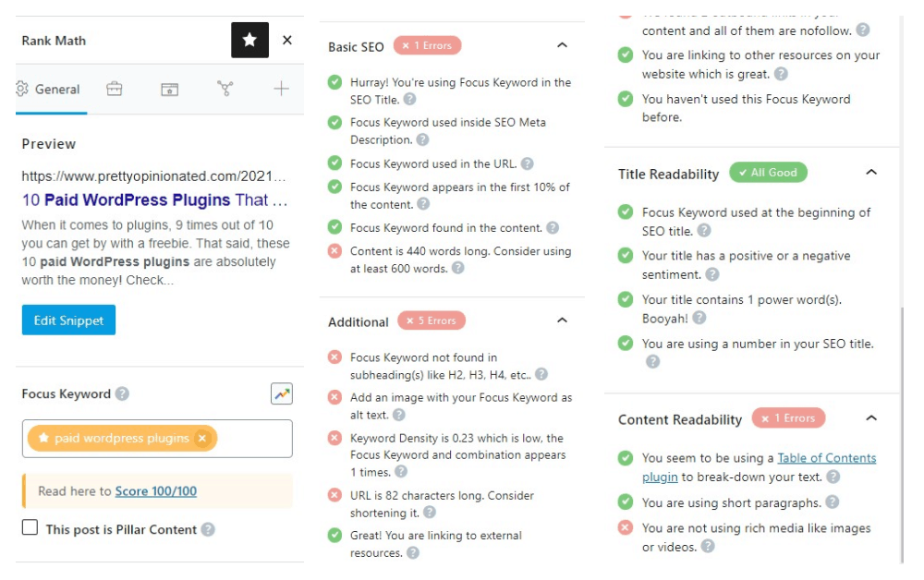Remove the 'paid wordpress plugins' keyword tag
Viewport: 924px width, 580px height.
point(202,438)
